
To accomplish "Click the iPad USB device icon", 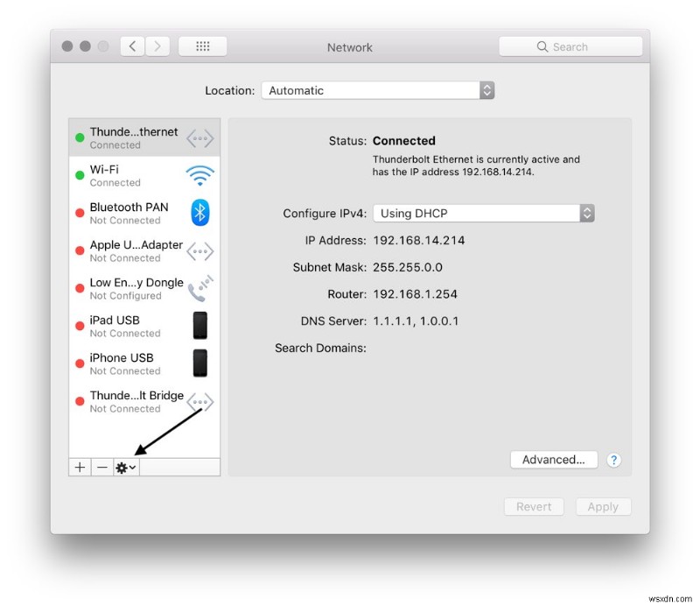I will click(199, 325).
